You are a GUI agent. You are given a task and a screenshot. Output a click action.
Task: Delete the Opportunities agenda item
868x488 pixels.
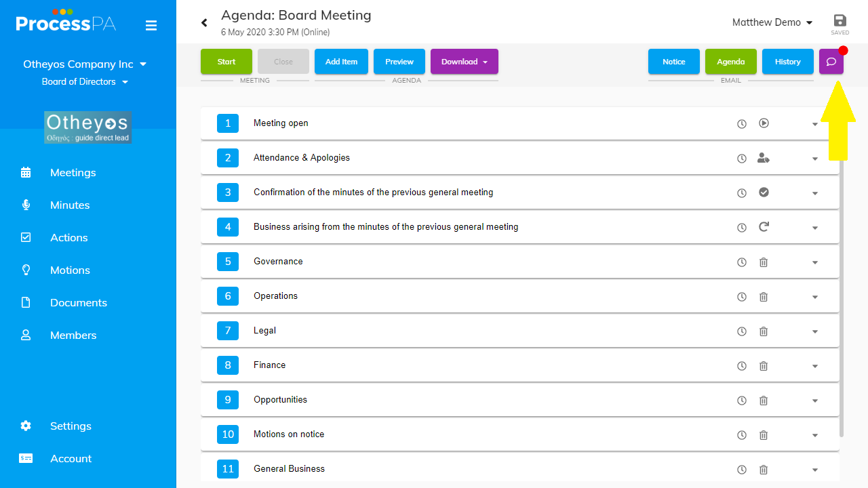pyautogui.click(x=764, y=400)
